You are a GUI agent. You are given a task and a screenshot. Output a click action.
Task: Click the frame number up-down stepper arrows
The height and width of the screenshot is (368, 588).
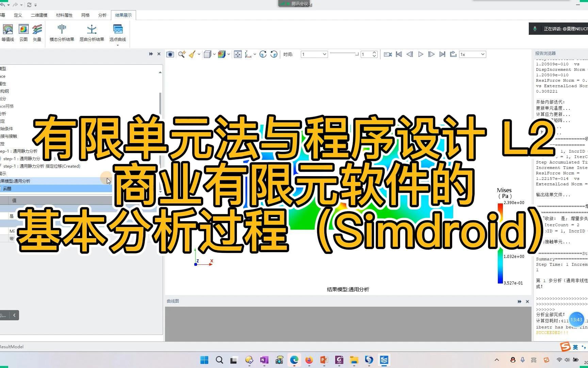click(x=375, y=54)
